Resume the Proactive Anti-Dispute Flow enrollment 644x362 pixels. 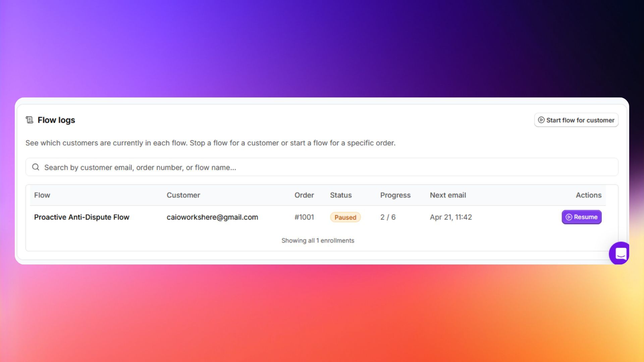click(582, 217)
